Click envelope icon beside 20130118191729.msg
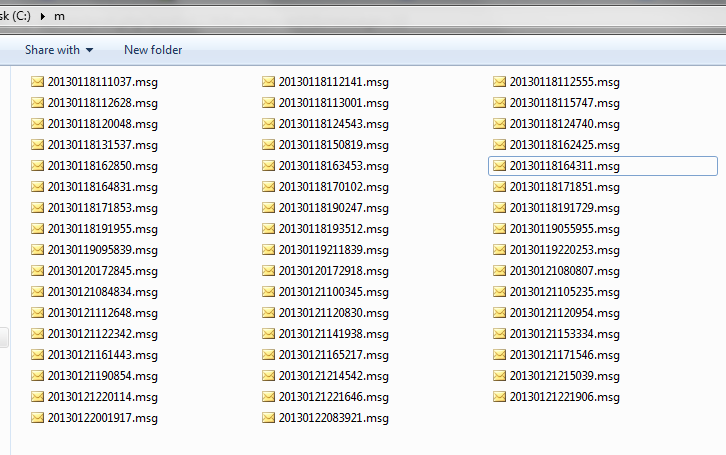 pyautogui.click(x=500, y=208)
